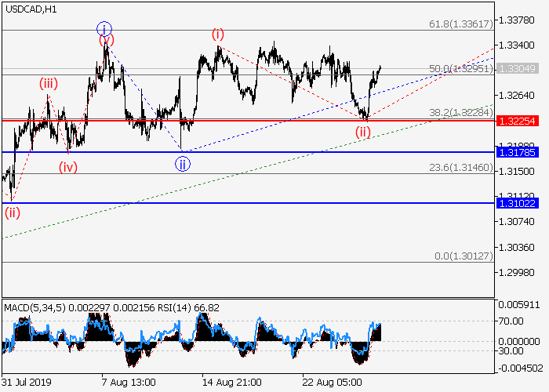Click the USDCAD,H1 chart title

click(x=30, y=9)
